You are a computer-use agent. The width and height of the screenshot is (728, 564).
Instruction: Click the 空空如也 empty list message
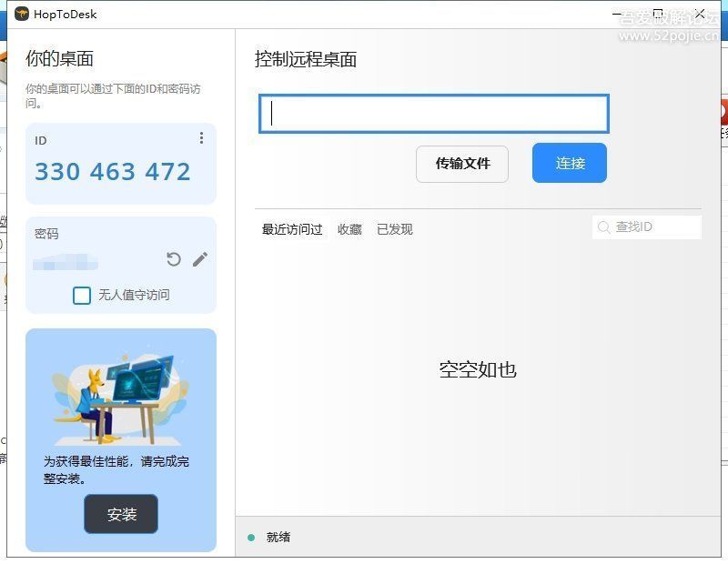pyautogui.click(x=478, y=370)
